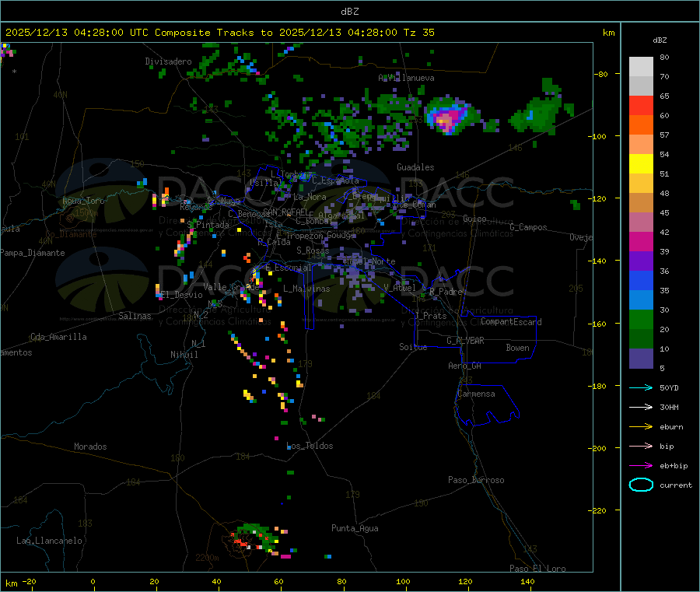This screenshot has width=700, height=592.
Task: Click the 'Salinas' map label
Action: (135, 316)
